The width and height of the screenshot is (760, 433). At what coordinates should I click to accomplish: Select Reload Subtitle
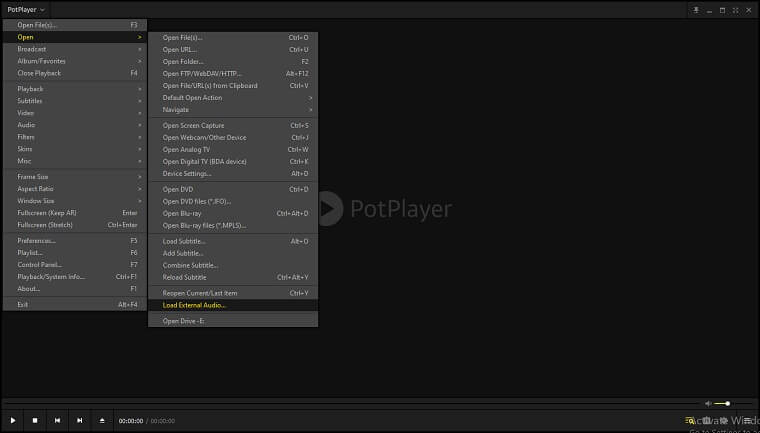coord(233,277)
